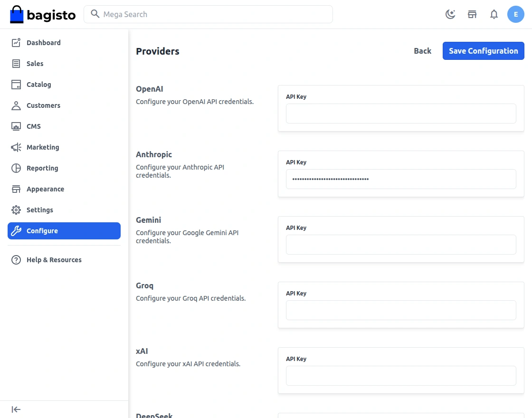
Task: Focus the Gemini API Key field
Action: (401, 244)
